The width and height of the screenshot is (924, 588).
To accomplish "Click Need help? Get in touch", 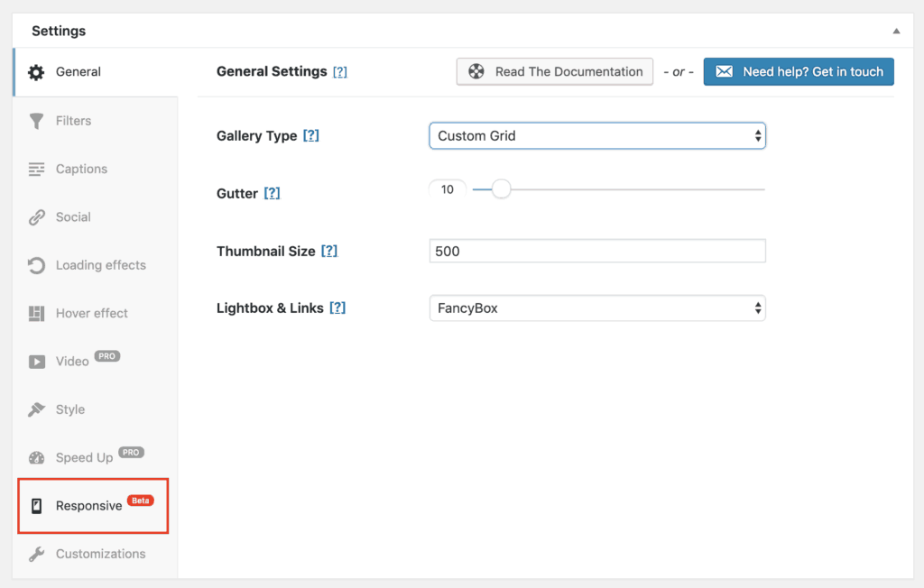I will pyautogui.click(x=798, y=71).
